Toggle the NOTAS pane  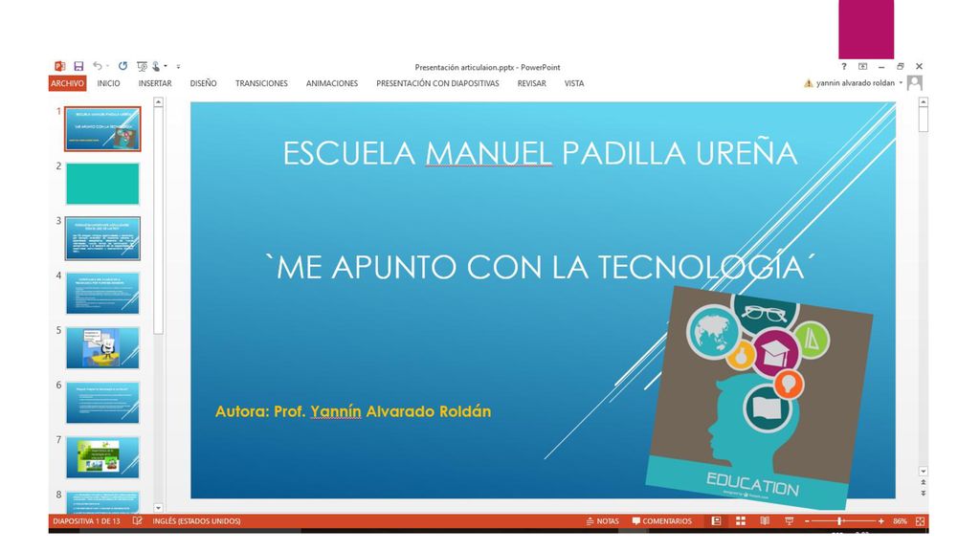pyautogui.click(x=603, y=521)
